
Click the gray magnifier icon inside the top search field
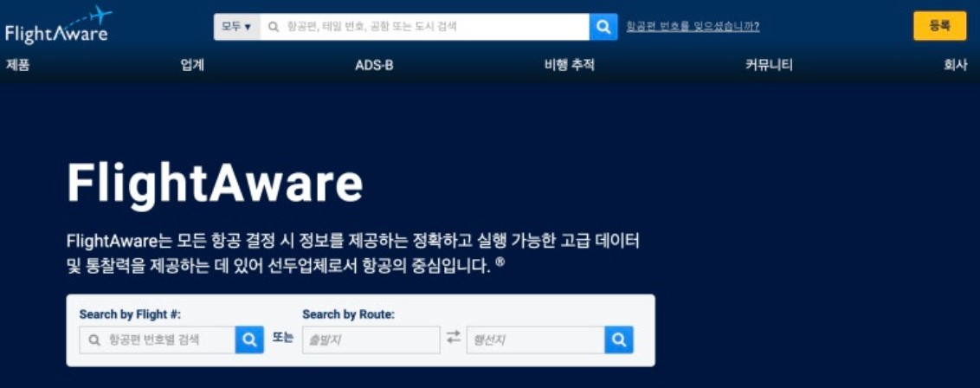(x=273, y=27)
